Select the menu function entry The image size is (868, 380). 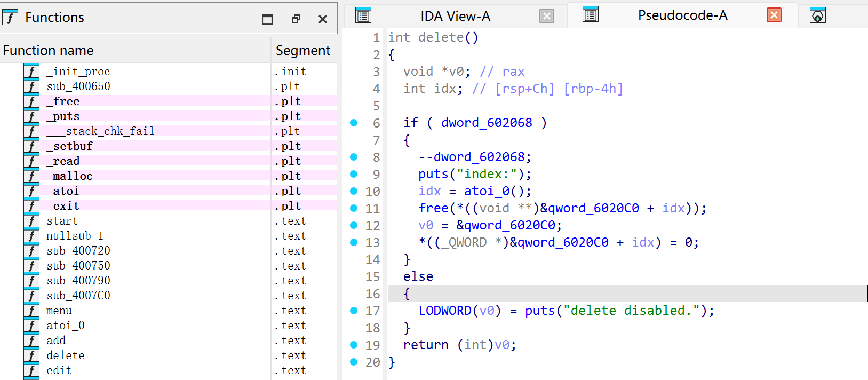(168, 311)
